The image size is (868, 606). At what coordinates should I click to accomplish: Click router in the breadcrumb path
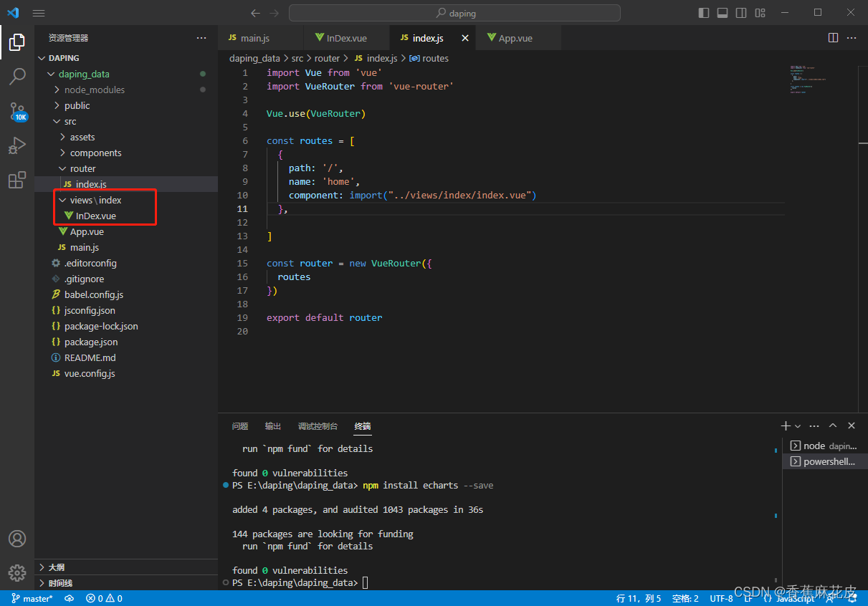327,58
